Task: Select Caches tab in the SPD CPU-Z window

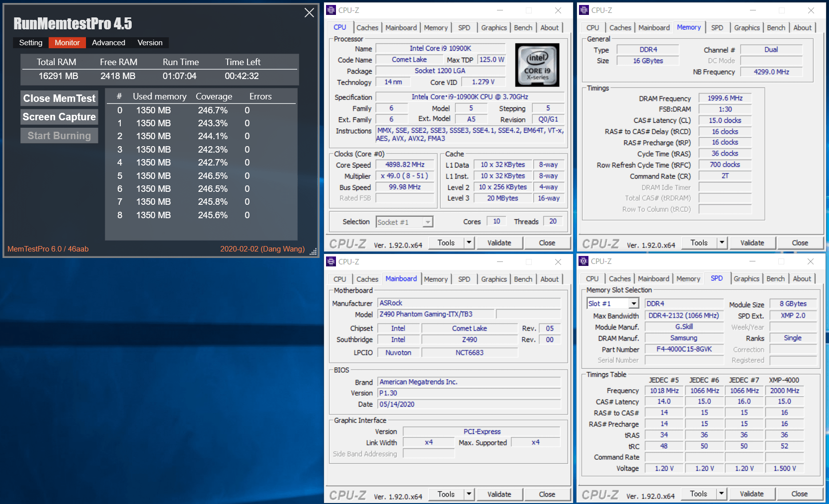Action: 620,279
